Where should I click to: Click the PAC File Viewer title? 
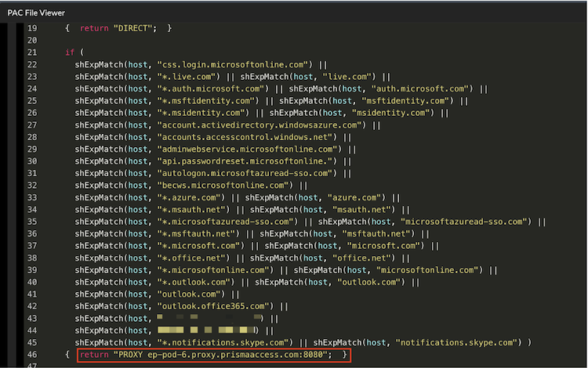(x=36, y=13)
